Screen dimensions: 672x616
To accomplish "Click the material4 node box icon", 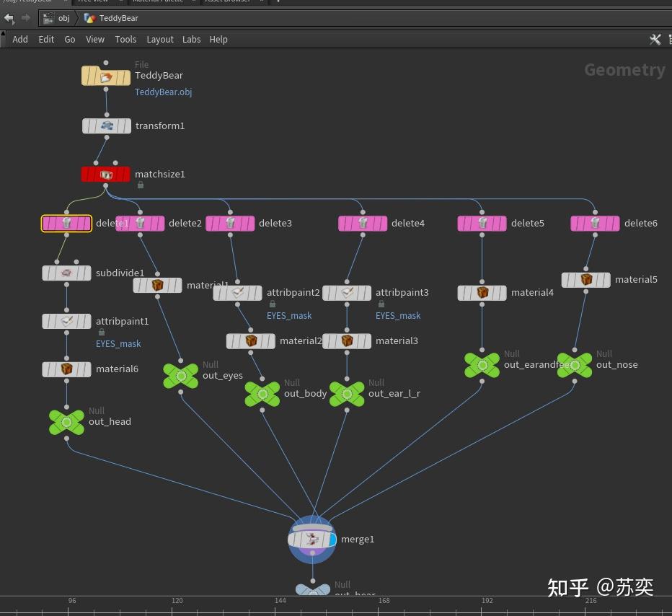I will [x=482, y=292].
